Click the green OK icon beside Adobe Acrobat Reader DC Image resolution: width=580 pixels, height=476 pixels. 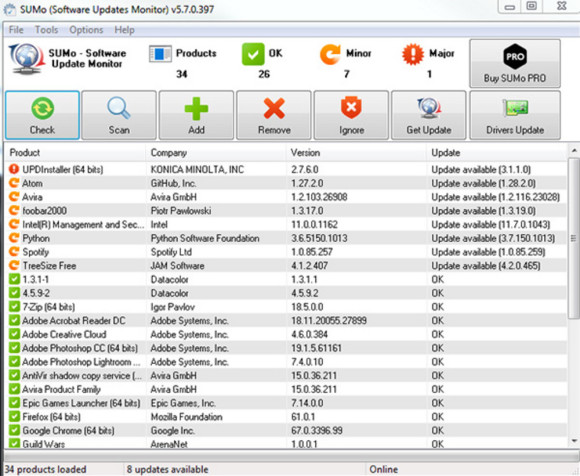14,320
